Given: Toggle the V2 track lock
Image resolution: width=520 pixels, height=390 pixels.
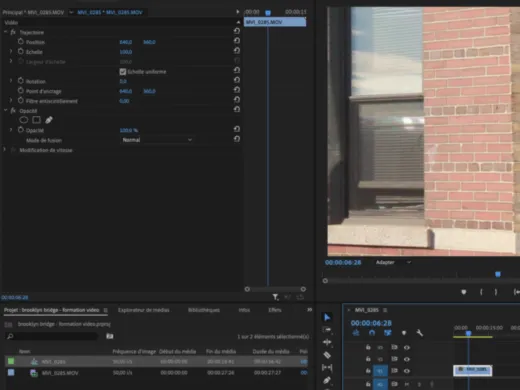Looking at the screenshot, I should 368,359.
